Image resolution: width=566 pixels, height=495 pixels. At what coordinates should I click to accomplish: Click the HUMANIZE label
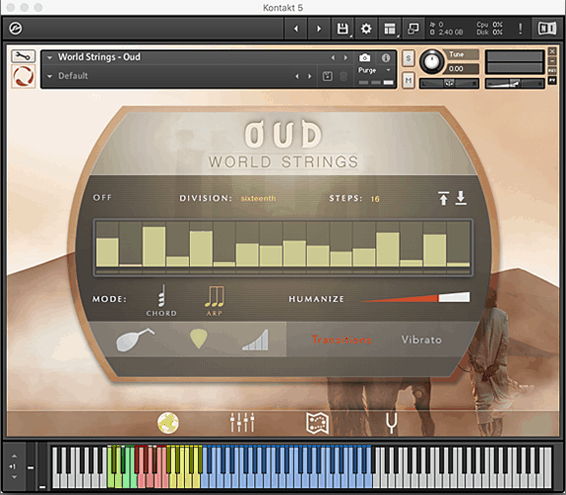316,299
